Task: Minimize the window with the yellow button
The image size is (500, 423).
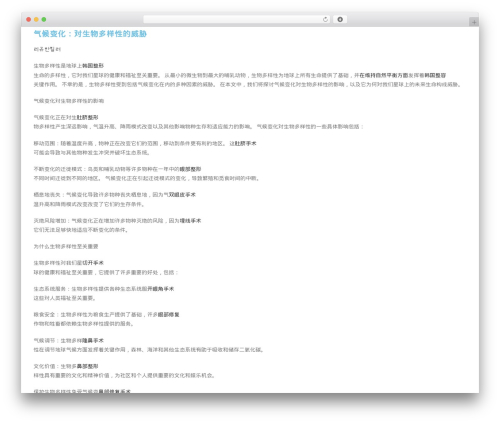Action: click(36, 20)
